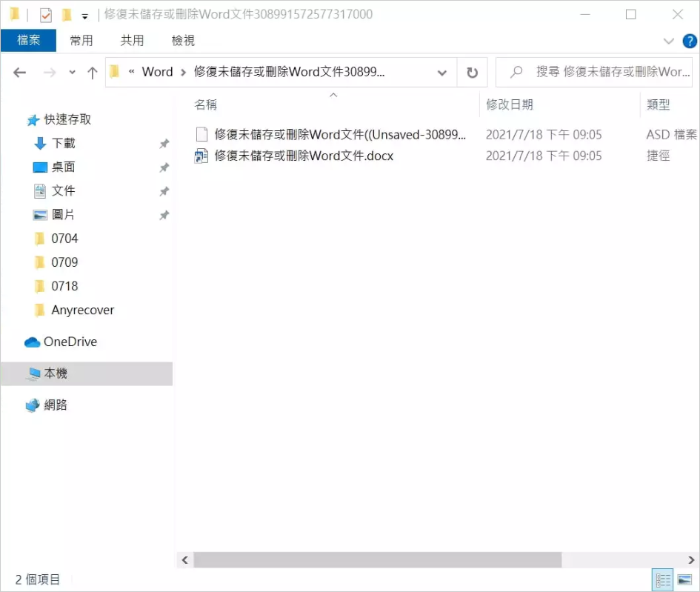Switch to large icons view layout

pyautogui.click(x=684, y=580)
